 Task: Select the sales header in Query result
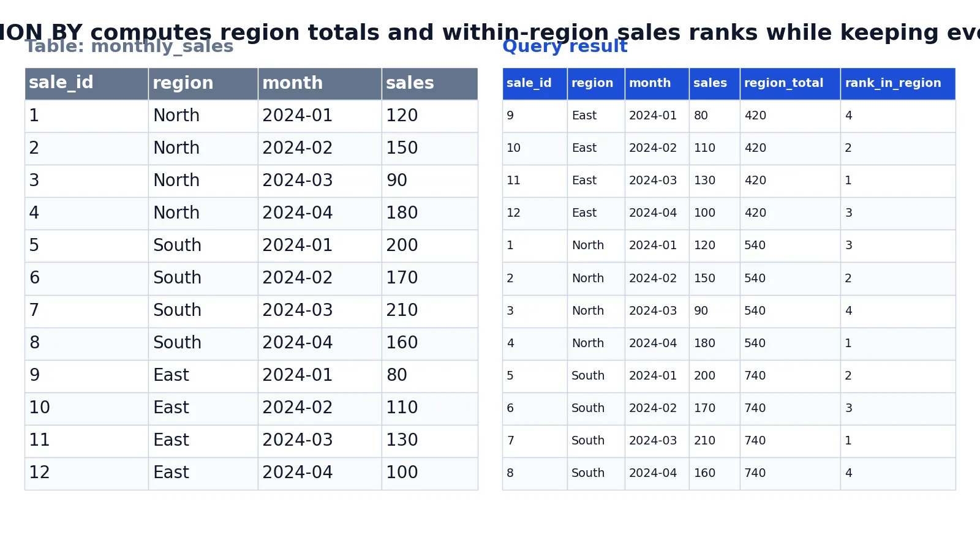[x=714, y=84]
